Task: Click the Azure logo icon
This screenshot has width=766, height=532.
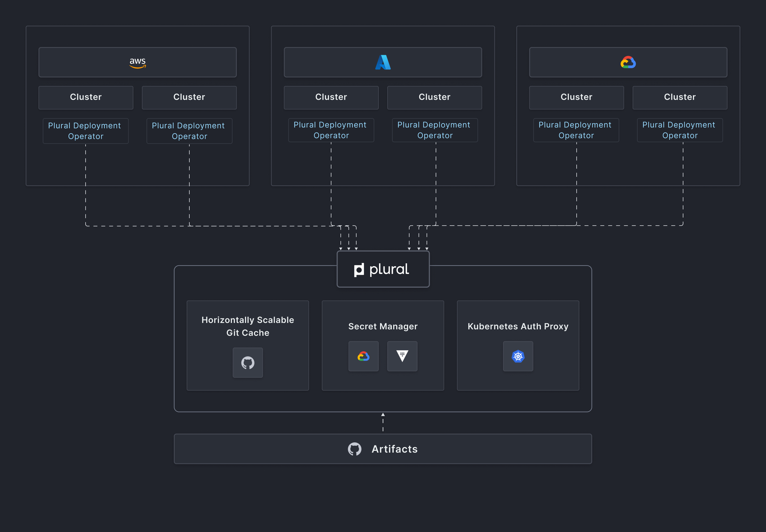Action: coord(383,62)
